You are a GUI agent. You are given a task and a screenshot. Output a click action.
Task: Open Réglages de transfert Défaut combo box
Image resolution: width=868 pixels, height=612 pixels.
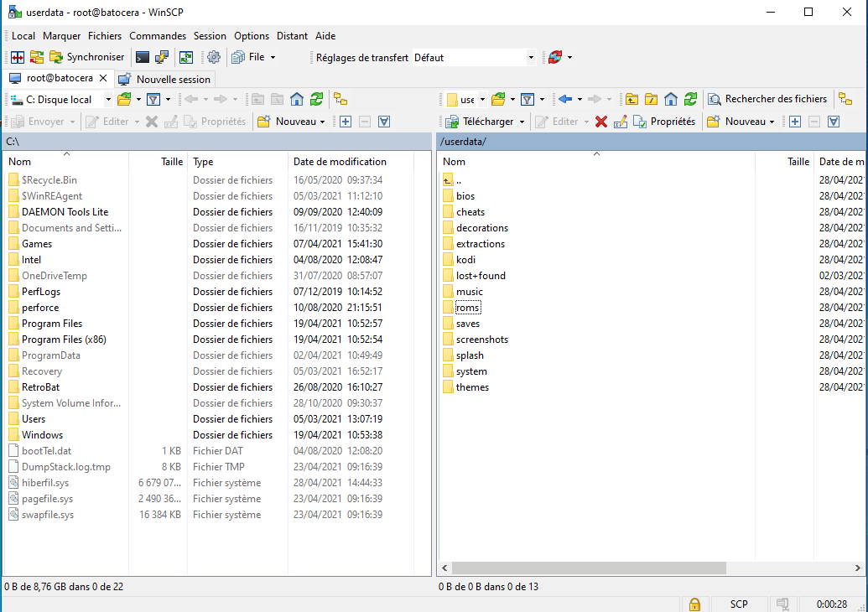(x=474, y=58)
